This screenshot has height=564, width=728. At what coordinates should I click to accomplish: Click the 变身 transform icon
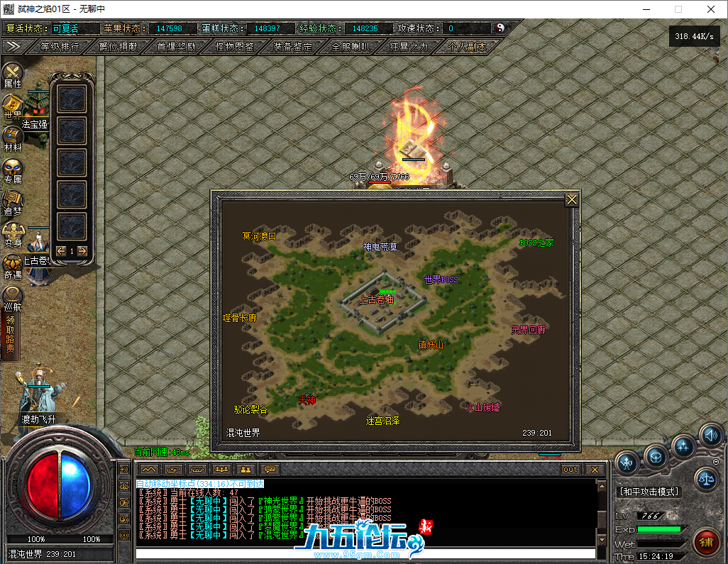13,233
